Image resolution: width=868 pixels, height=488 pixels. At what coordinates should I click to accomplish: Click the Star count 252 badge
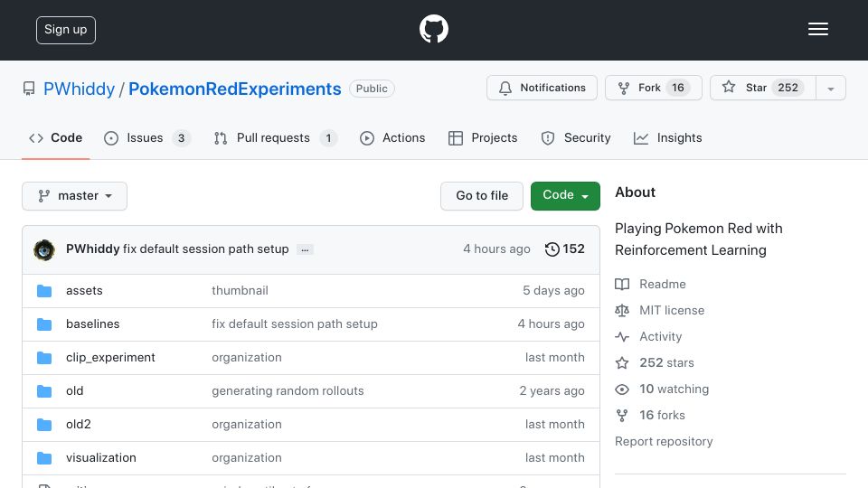[788, 88]
